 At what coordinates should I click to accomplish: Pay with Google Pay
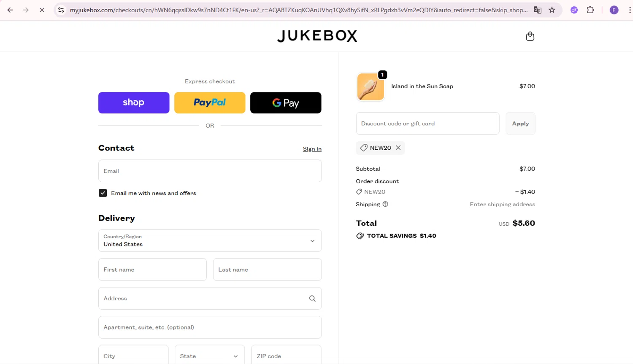point(286,102)
